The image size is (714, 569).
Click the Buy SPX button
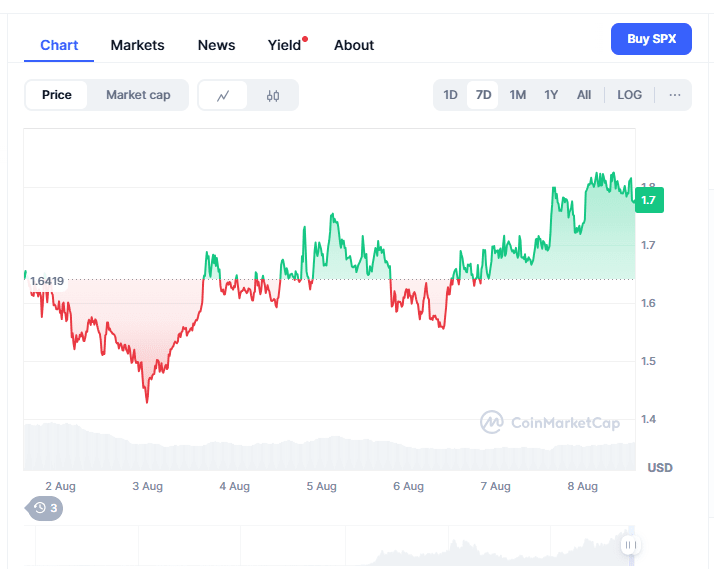tap(651, 39)
